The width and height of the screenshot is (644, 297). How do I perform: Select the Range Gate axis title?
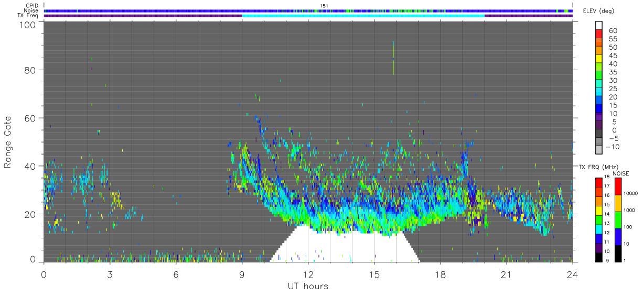click(x=8, y=142)
